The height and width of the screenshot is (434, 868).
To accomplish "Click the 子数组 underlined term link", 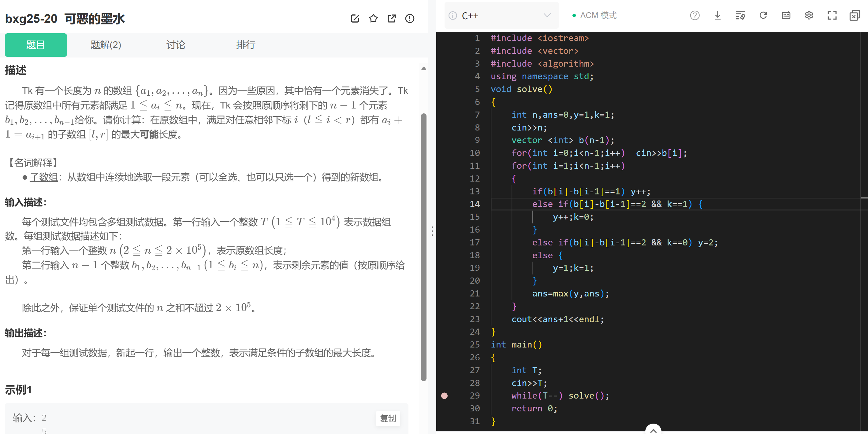I will click(43, 177).
